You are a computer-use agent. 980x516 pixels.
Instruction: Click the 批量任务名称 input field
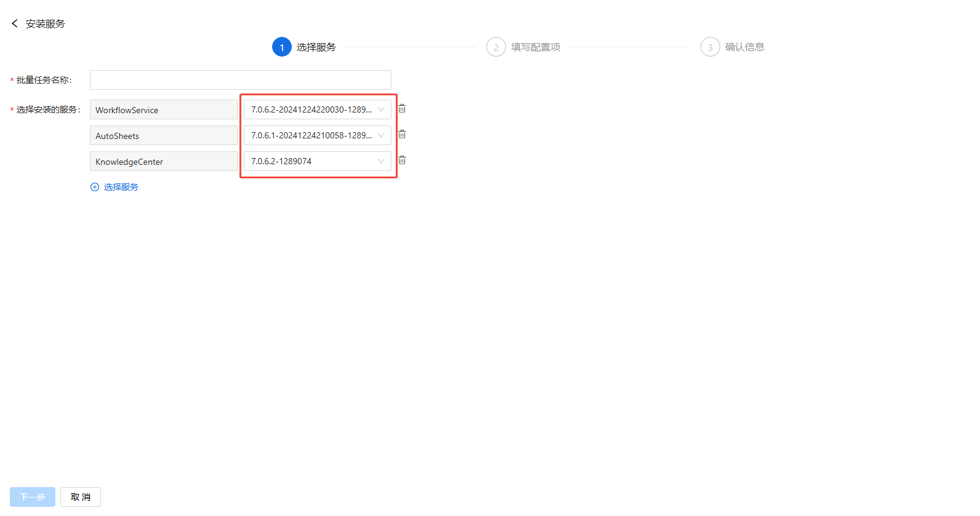click(x=241, y=80)
